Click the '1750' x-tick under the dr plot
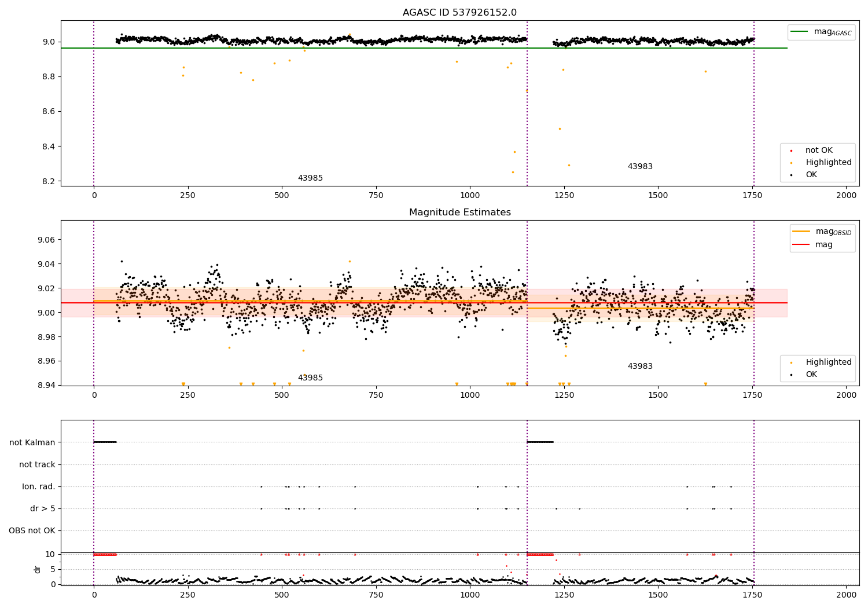Screen dimensions: 868x608 click(752, 595)
